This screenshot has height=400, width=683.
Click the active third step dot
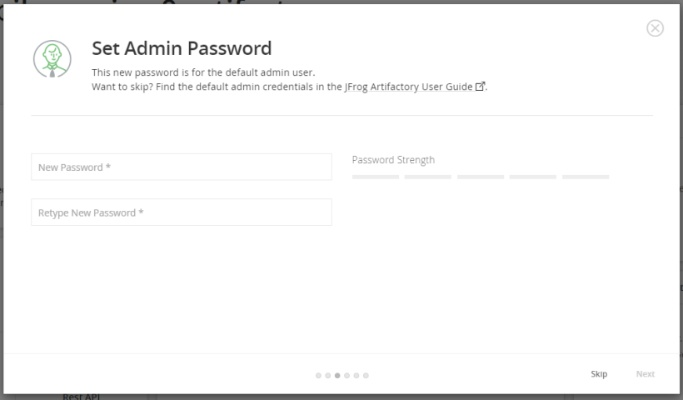coord(337,375)
